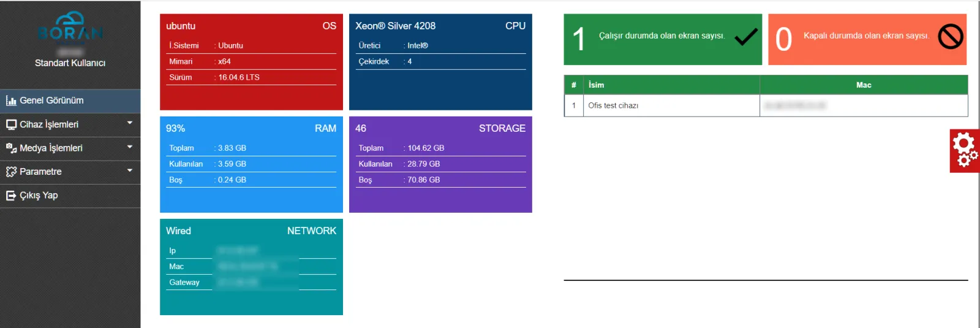Viewport: 980px width, 328px height.
Task: Click the Xeon Silver 4208 CPU title
Action: [396, 26]
